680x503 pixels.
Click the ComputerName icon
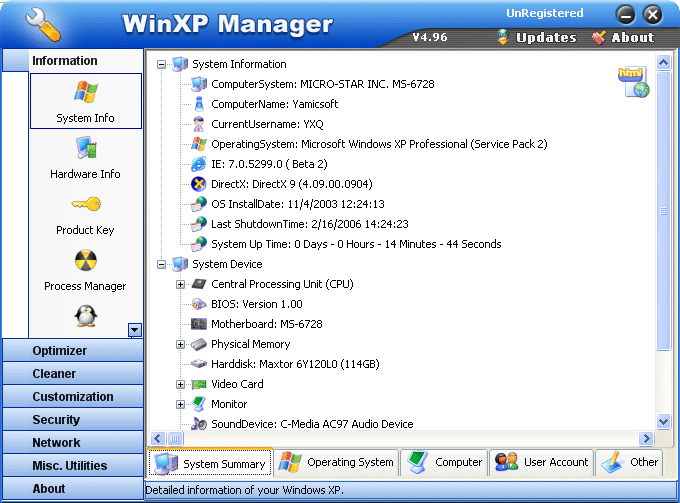(x=199, y=104)
